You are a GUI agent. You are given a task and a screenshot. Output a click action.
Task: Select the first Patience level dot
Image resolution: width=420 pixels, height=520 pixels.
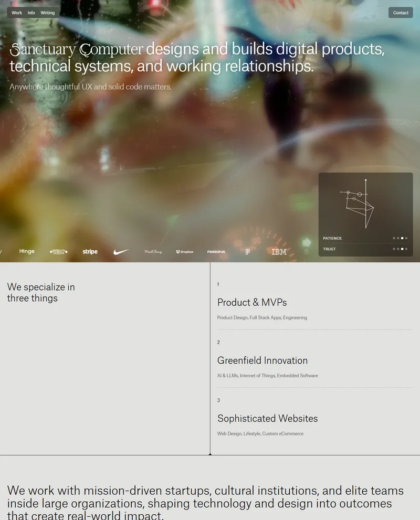[394, 238]
